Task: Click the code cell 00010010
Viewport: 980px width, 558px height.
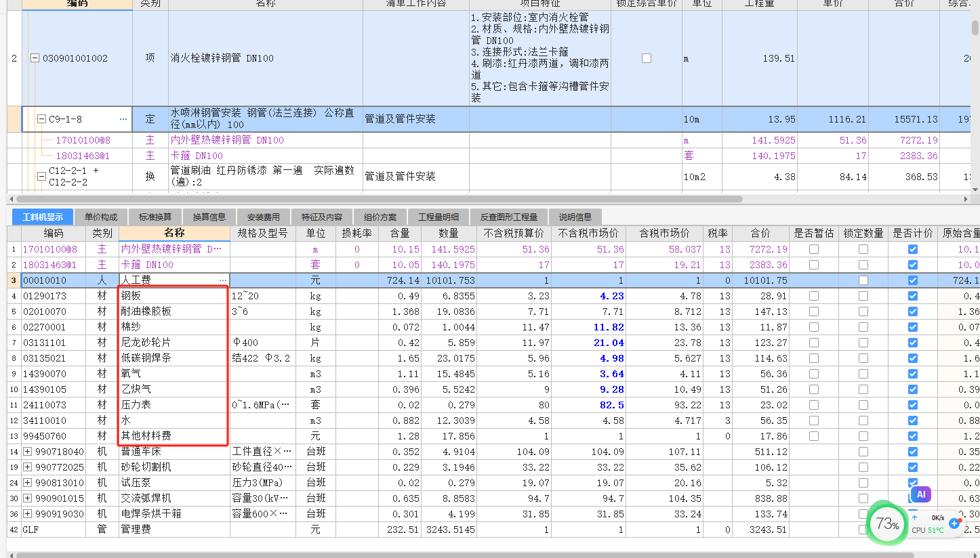Action: click(x=54, y=280)
